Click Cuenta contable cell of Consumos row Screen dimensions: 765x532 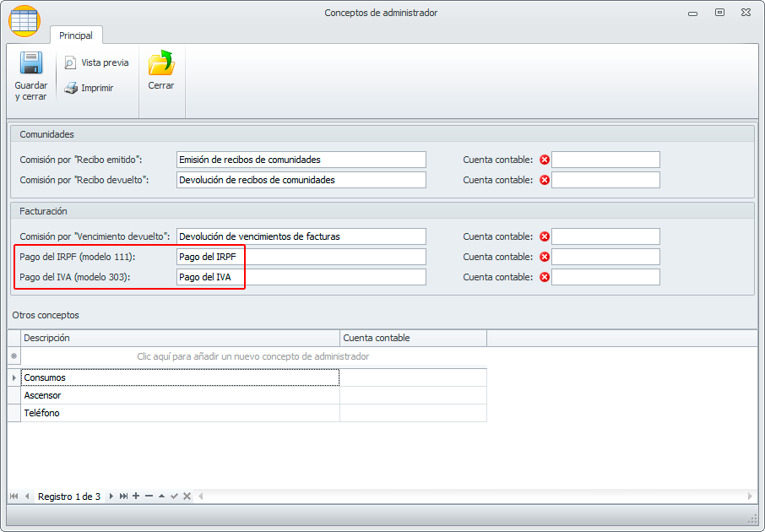(x=413, y=377)
